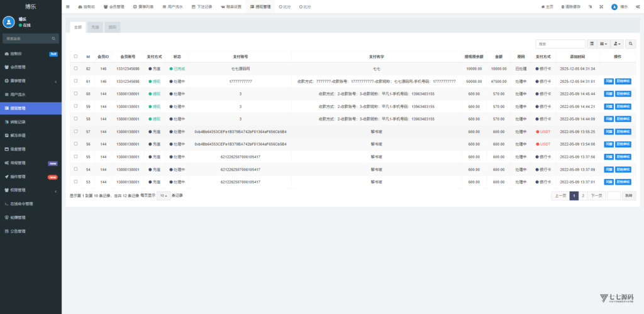The height and width of the screenshot is (314, 644).
Task: Open 用户流水 in the sidebar
Action: (18, 95)
